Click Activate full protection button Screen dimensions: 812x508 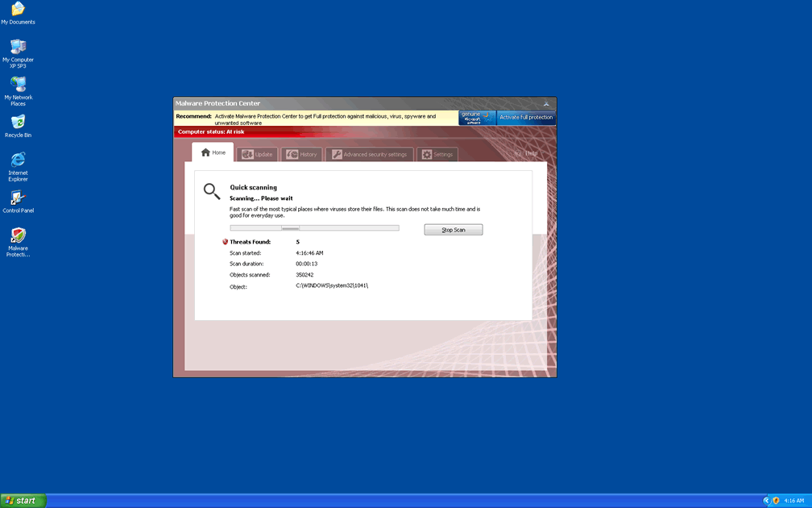coord(526,118)
